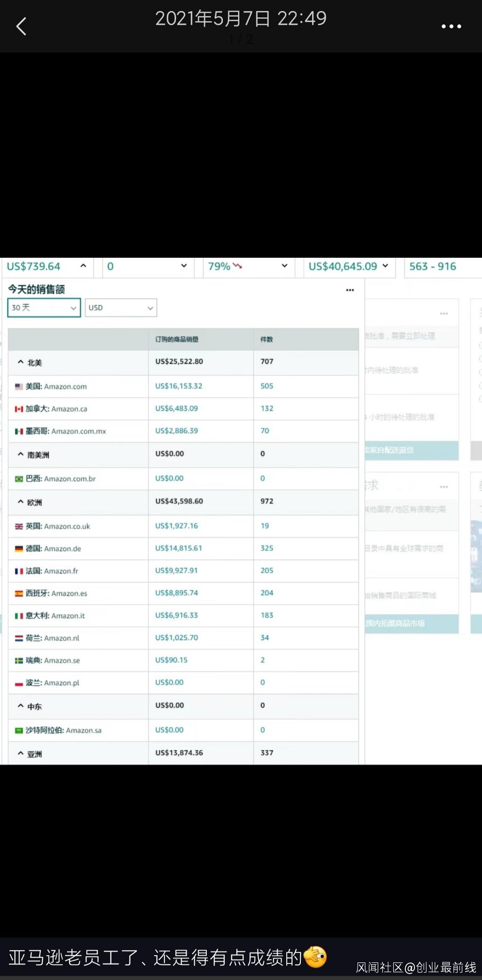Expand the summary card showing 0
Viewport: 482px width, 980px height.
coord(184,266)
